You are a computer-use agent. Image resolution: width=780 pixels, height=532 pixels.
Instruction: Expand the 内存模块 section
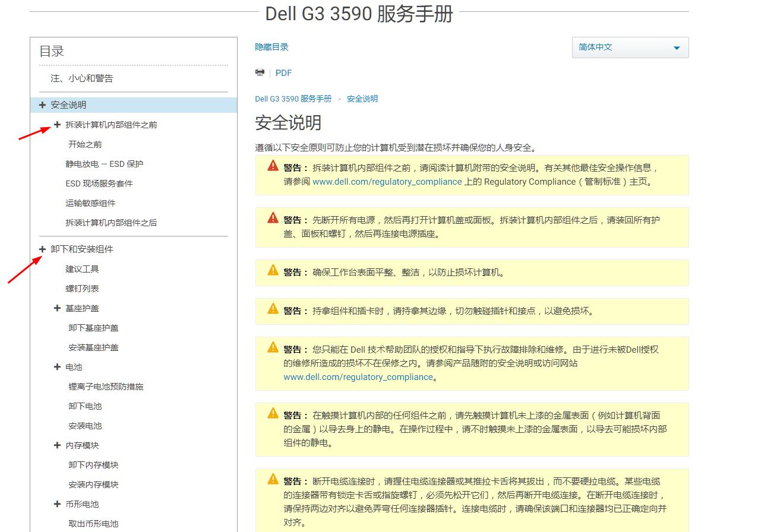tap(57, 445)
